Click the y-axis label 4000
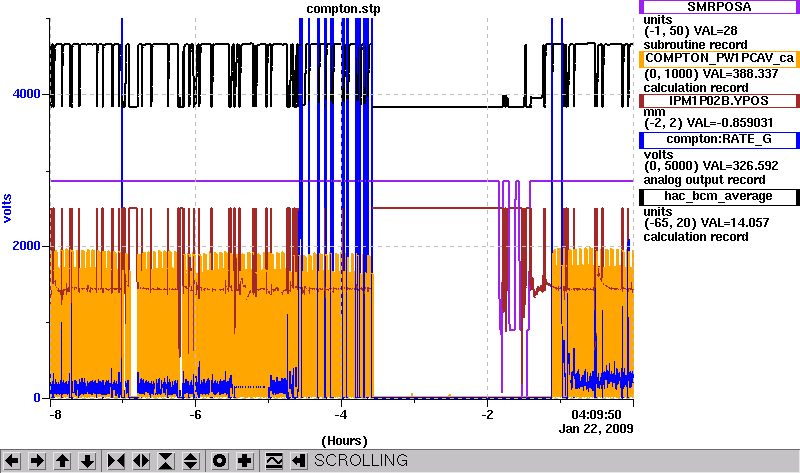Screen dimensions: 800x473 click(26, 94)
